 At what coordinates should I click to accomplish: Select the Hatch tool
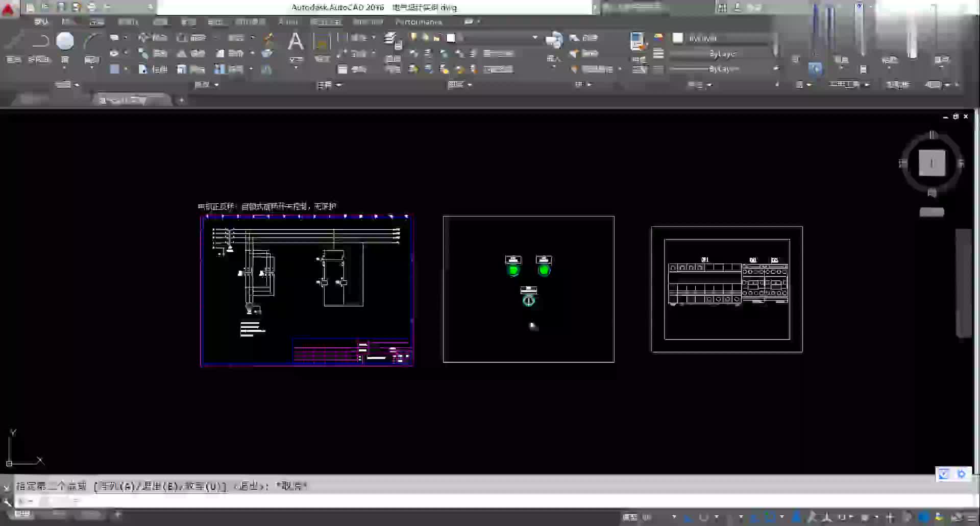coord(115,69)
